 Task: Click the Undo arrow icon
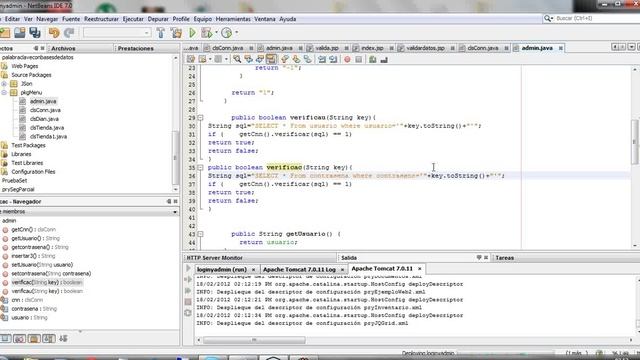pyautogui.click(x=54, y=33)
